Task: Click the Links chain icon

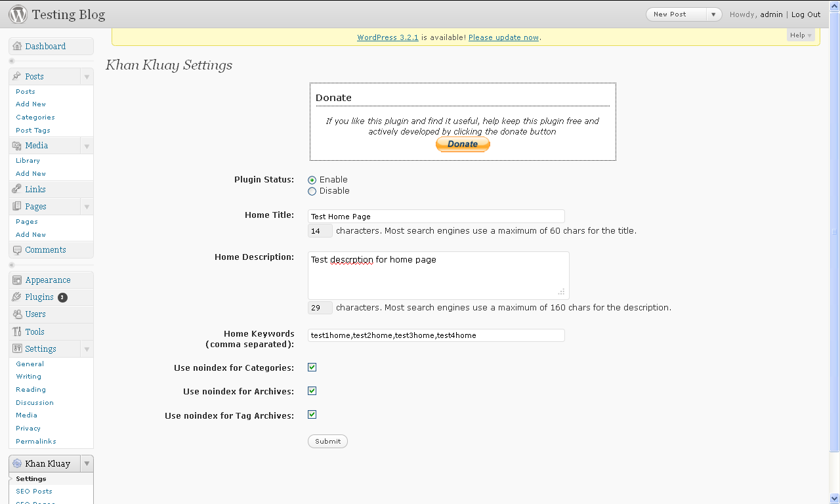Action: (x=17, y=189)
